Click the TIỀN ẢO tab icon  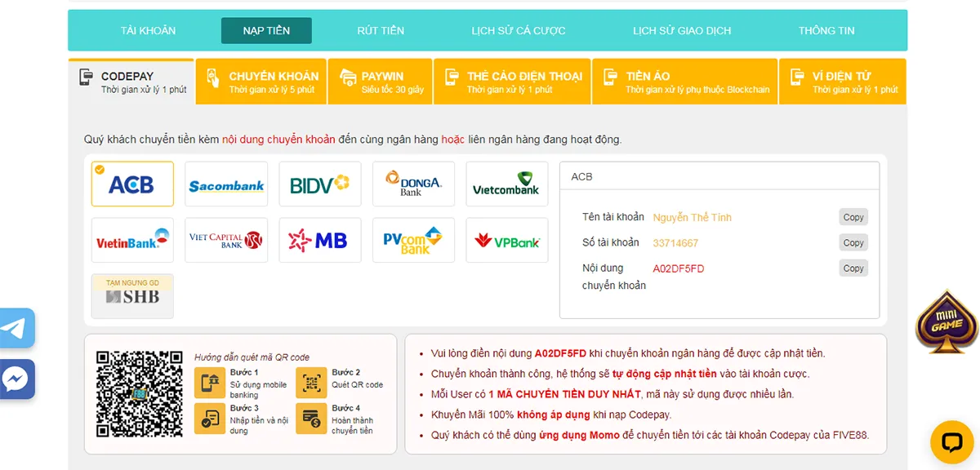(611, 78)
